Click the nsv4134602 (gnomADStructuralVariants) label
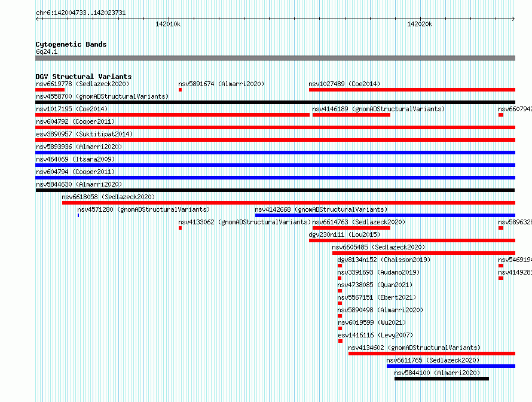This screenshot has height=402, width=532. point(414,348)
